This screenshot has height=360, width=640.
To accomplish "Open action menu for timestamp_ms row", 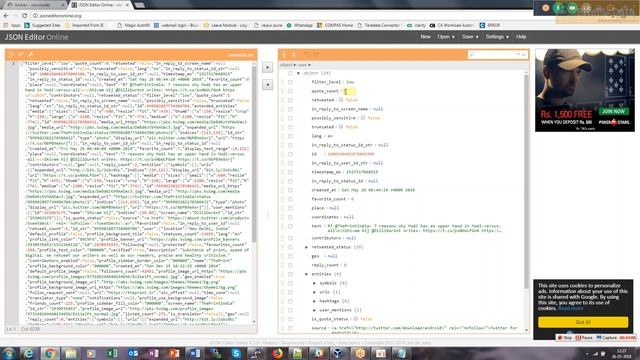I will click(x=290, y=172).
